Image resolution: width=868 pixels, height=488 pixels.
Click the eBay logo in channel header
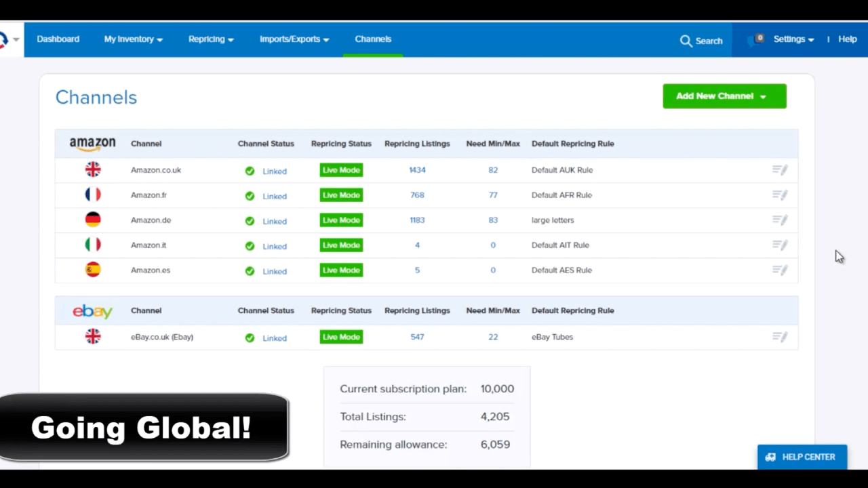[x=93, y=311]
